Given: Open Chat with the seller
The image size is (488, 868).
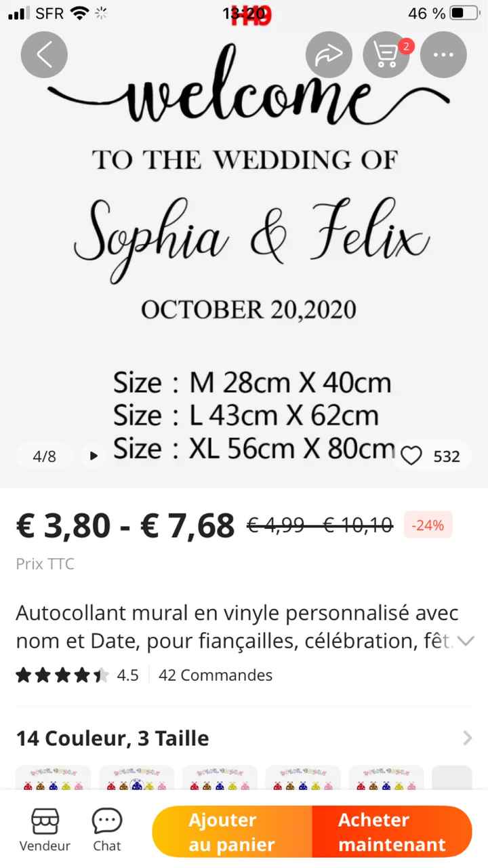Looking at the screenshot, I should 106,831.
